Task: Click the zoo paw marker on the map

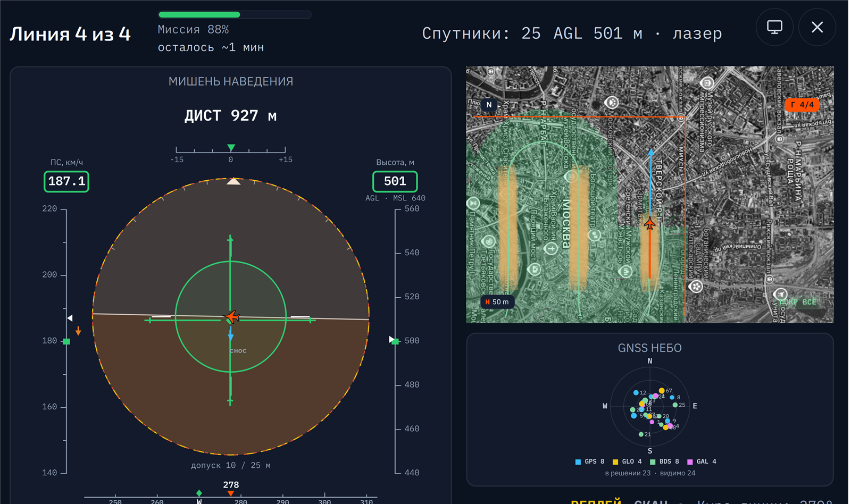Action: 612,102
